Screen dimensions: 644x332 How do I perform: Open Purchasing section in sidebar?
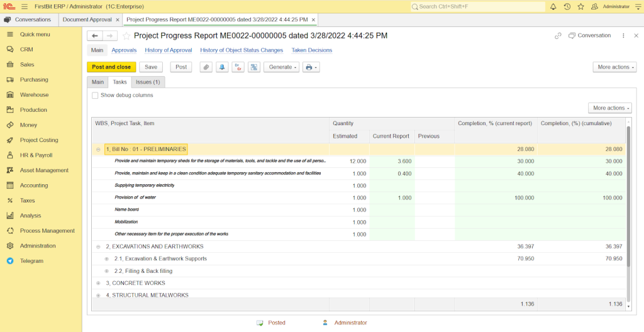click(34, 80)
